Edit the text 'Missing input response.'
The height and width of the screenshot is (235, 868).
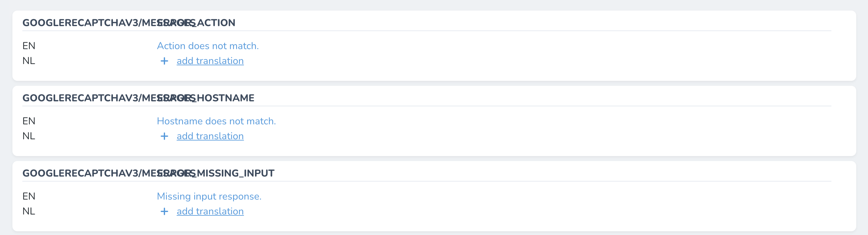click(x=209, y=196)
